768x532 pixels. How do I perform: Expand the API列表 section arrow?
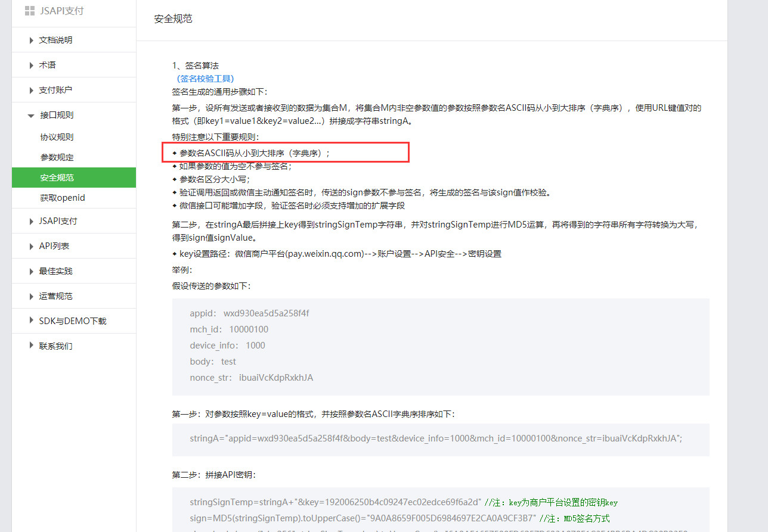[x=31, y=247]
